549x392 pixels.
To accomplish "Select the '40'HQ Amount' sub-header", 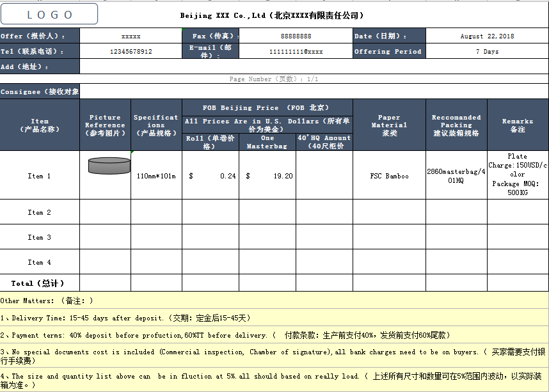I will (x=324, y=142).
